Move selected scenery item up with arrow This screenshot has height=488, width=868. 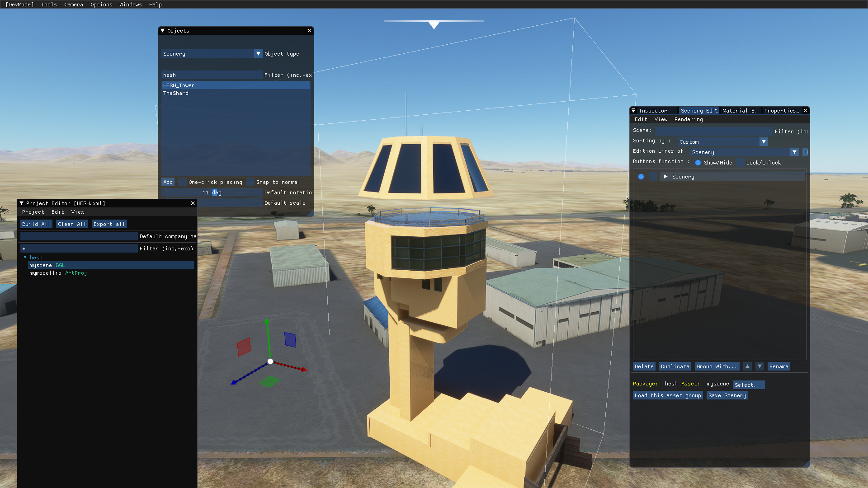click(x=747, y=366)
